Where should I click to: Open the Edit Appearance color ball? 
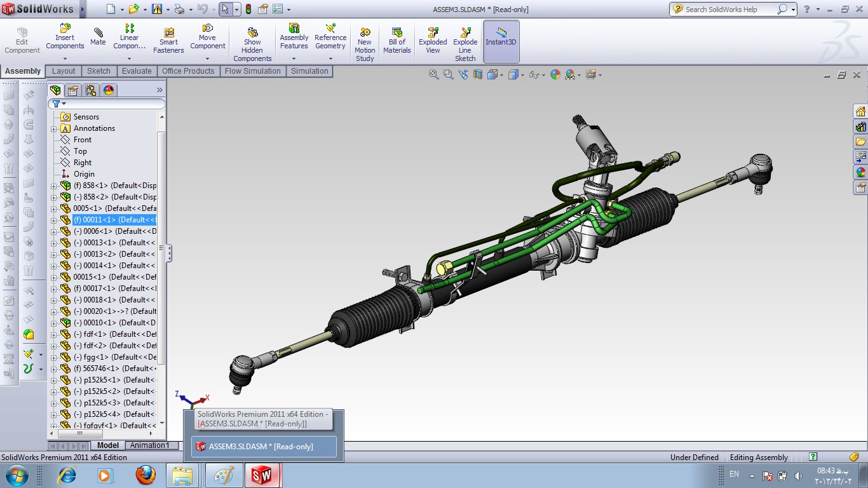pyautogui.click(x=555, y=74)
